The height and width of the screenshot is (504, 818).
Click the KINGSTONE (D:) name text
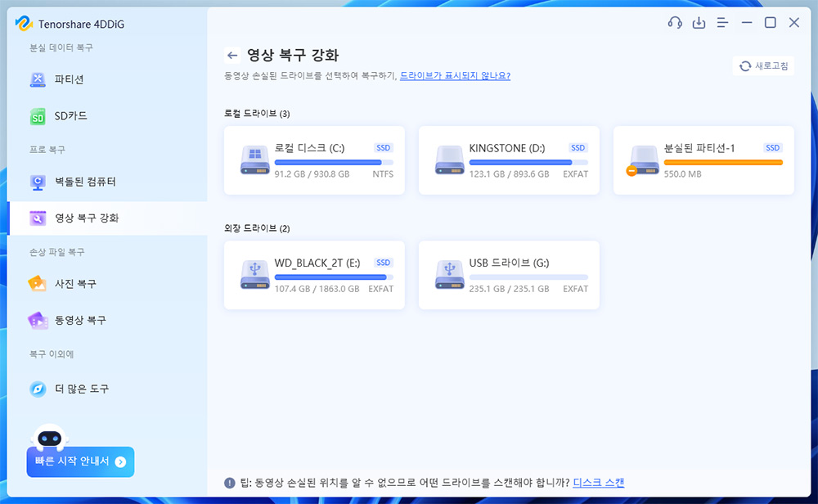pyautogui.click(x=507, y=148)
